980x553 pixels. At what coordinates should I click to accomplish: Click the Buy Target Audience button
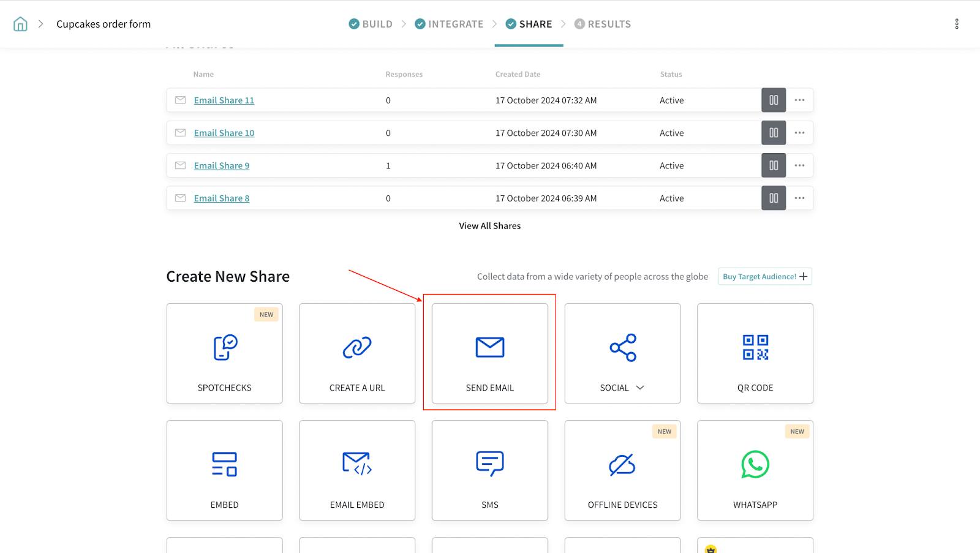pos(764,277)
